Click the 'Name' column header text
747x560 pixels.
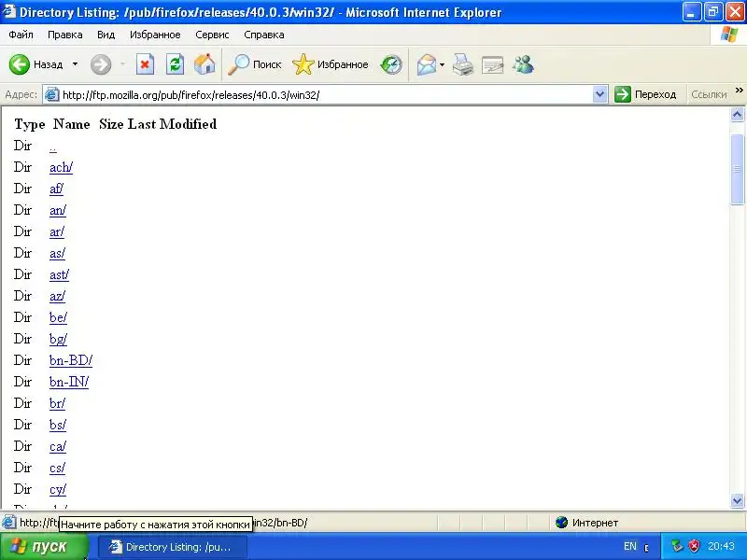coord(72,124)
